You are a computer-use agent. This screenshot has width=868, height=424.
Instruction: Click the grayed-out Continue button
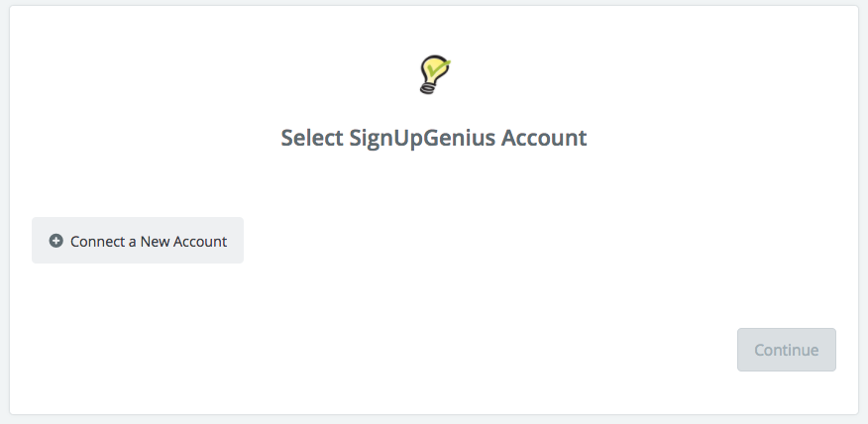point(786,350)
